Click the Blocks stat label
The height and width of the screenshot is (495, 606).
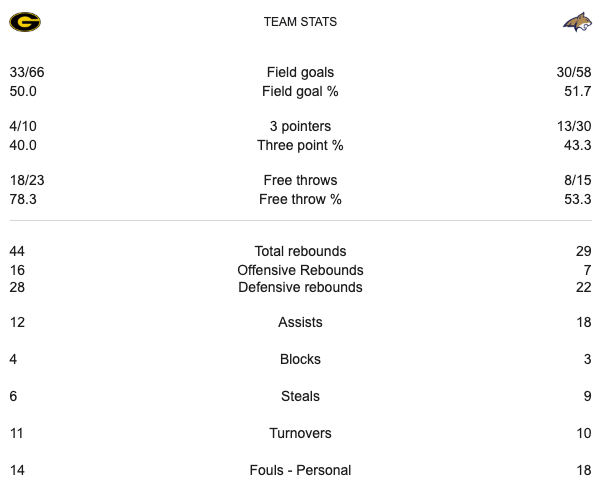[x=300, y=360]
